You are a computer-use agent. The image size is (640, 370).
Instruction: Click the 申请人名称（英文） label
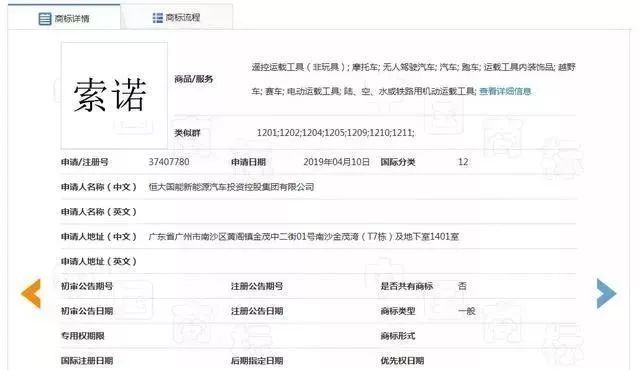(x=99, y=212)
